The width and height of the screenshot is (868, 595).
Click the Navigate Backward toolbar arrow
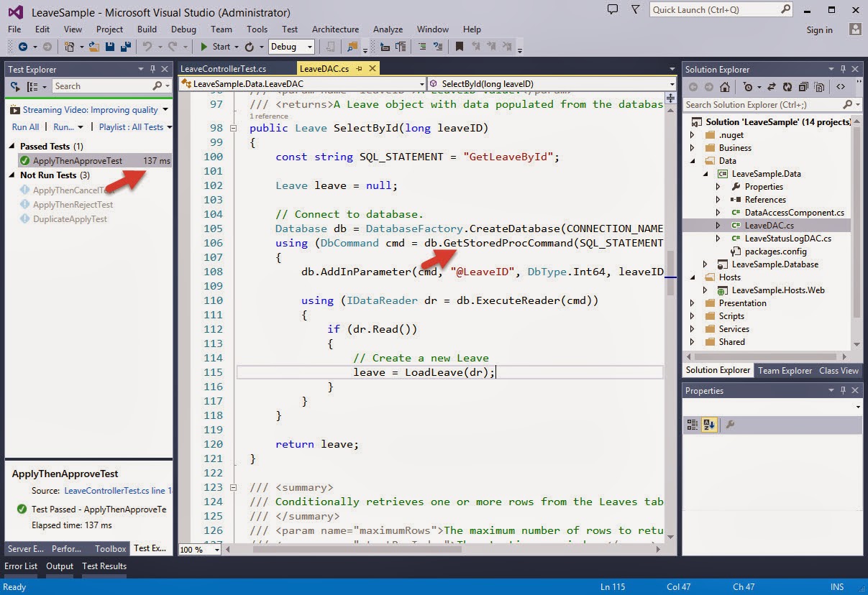22,47
